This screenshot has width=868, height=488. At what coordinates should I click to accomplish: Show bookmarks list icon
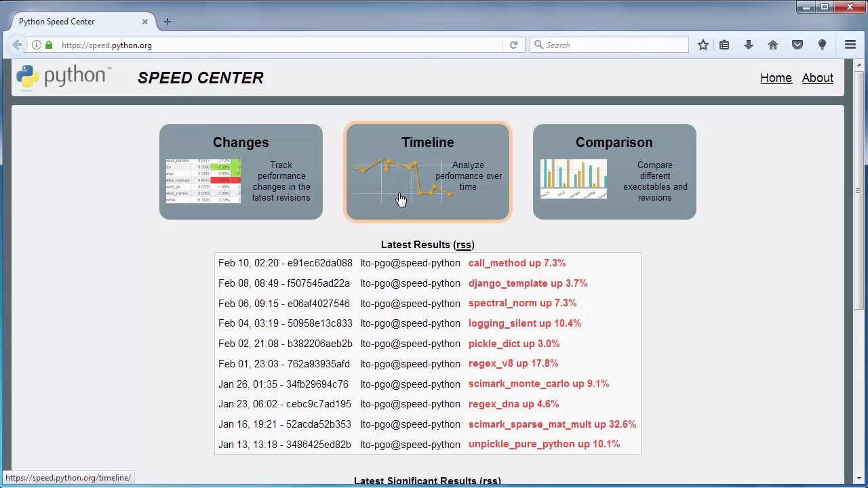pyautogui.click(x=724, y=45)
